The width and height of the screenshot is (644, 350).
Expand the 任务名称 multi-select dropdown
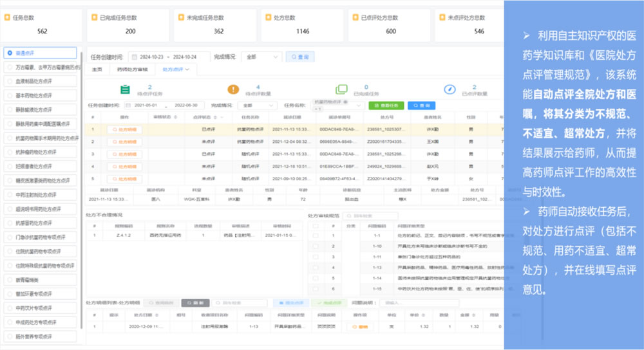click(x=337, y=106)
